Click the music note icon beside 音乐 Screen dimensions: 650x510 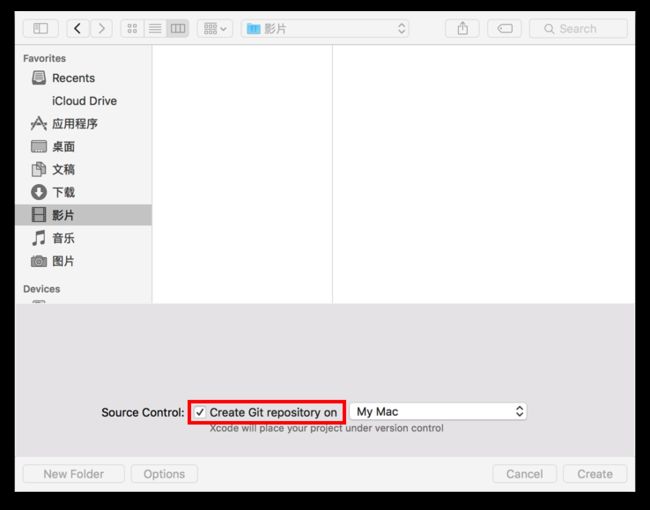coord(39,238)
